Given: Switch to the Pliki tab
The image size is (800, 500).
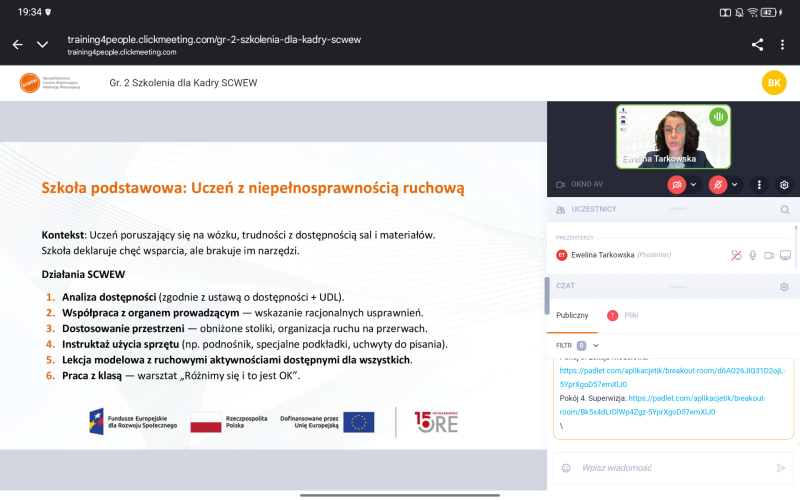Looking at the screenshot, I should [x=630, y=315].
